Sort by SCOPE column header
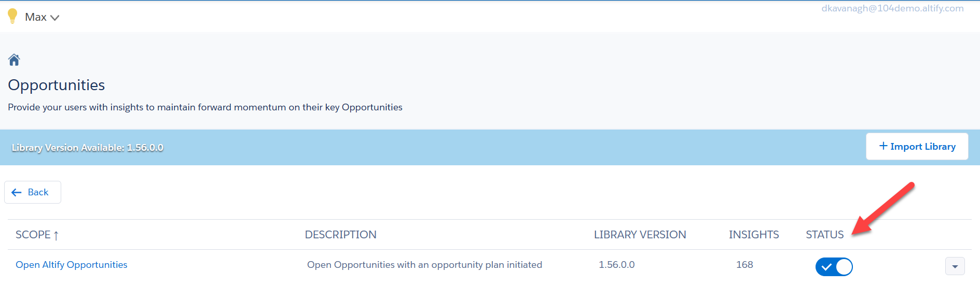Image resolution: width=980 pixels, height=286 pixels. pyautogui.click(x=33, y=235)
